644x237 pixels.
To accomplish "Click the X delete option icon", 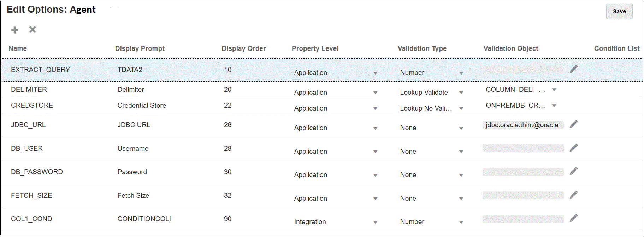I will (33, 30).
